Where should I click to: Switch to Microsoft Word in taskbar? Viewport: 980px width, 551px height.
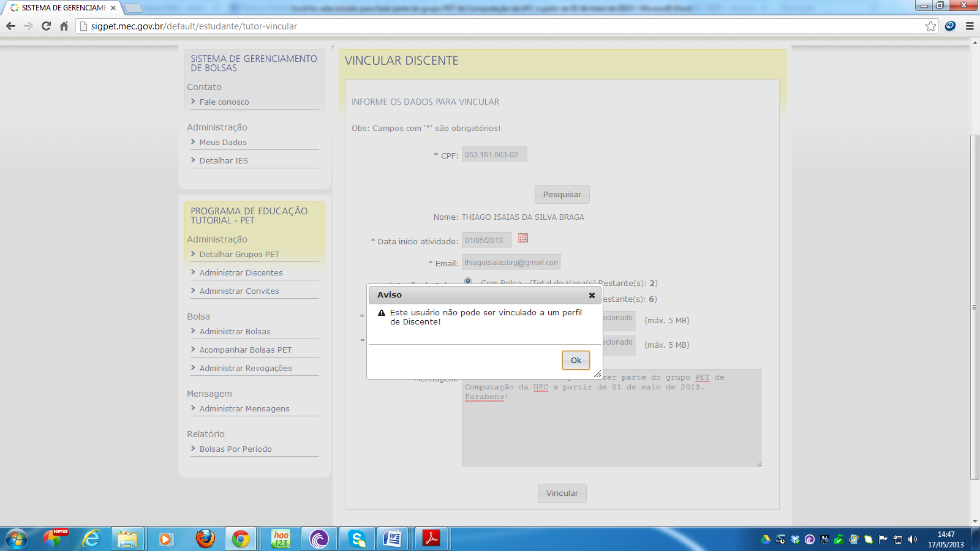click(x=393, y=539)
